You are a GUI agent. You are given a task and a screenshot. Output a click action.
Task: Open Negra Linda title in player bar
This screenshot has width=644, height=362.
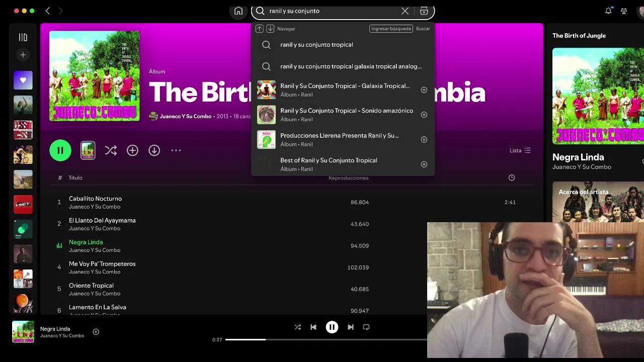55,329
